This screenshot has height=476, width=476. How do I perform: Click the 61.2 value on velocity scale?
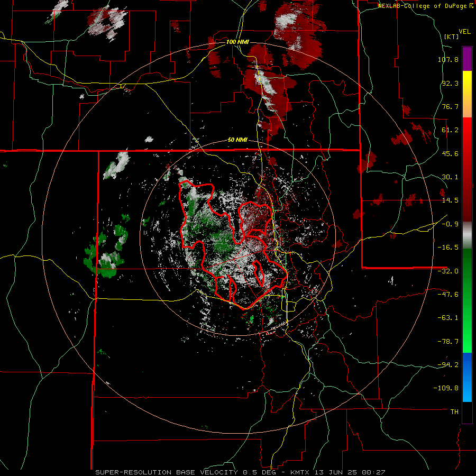tap(450, 130)
